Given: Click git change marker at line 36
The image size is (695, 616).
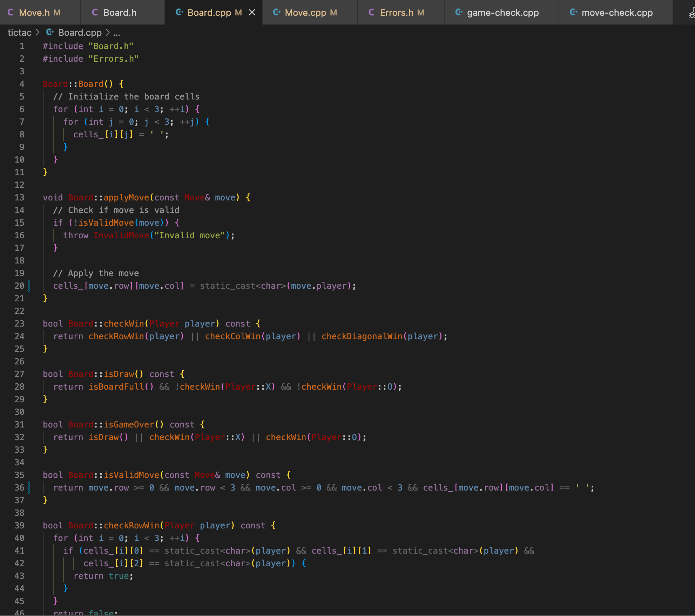Looking at the screenshot, I should (29, 488).
